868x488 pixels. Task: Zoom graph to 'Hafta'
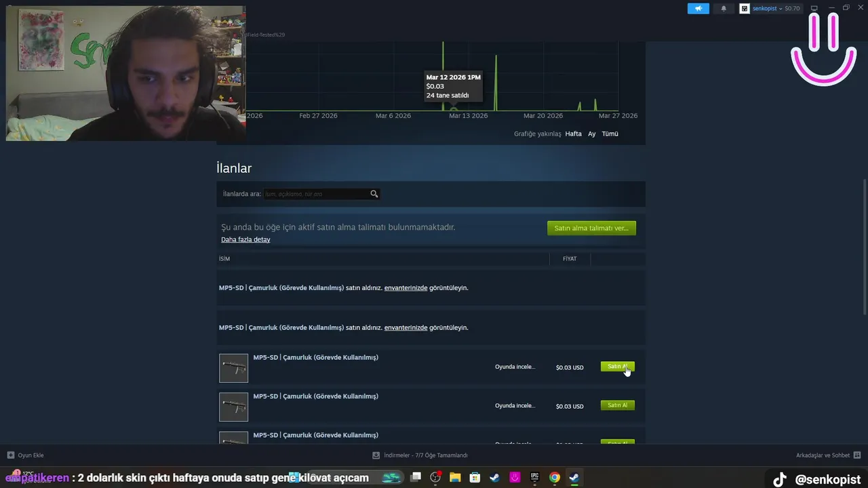pos(574,134)
